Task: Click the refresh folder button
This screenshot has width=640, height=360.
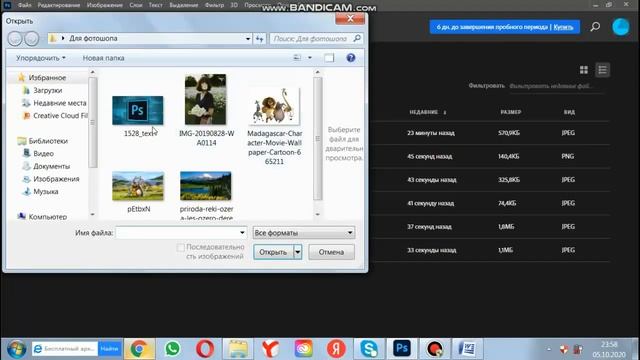Action: click(x=260, y=39)
